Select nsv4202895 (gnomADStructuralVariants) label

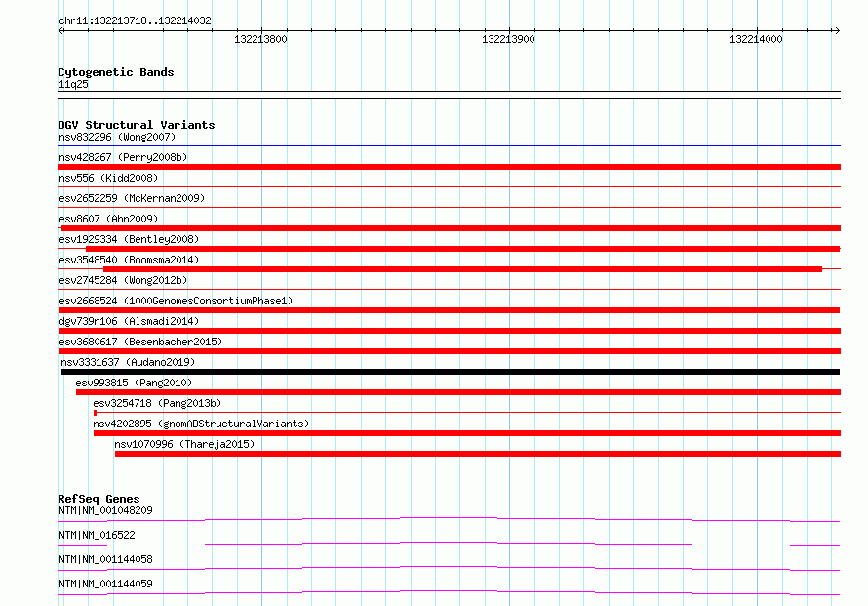201,424
